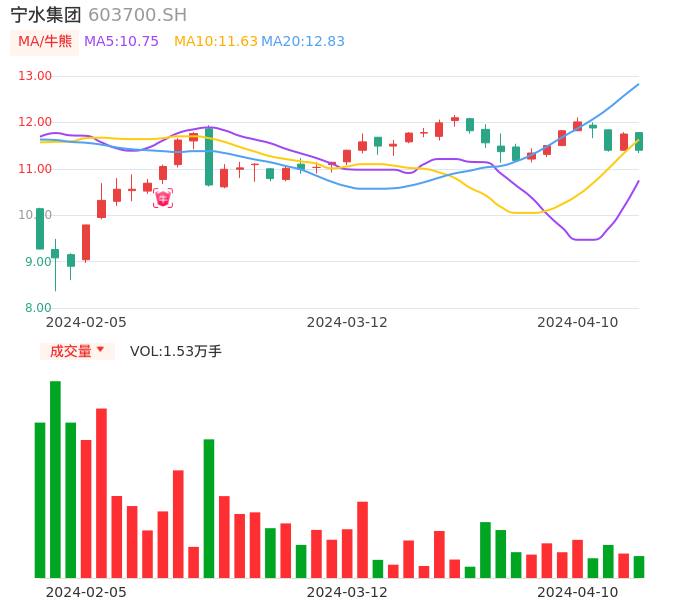Viewport: 686px width, 606px height.
Task: Open the 成交量 indicator dropdown
Action: tap(77, 351)
